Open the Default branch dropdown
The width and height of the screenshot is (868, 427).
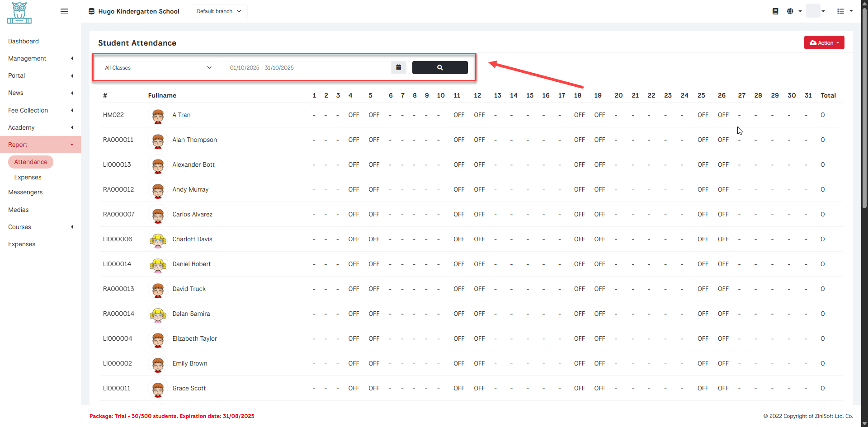[219, 11]
